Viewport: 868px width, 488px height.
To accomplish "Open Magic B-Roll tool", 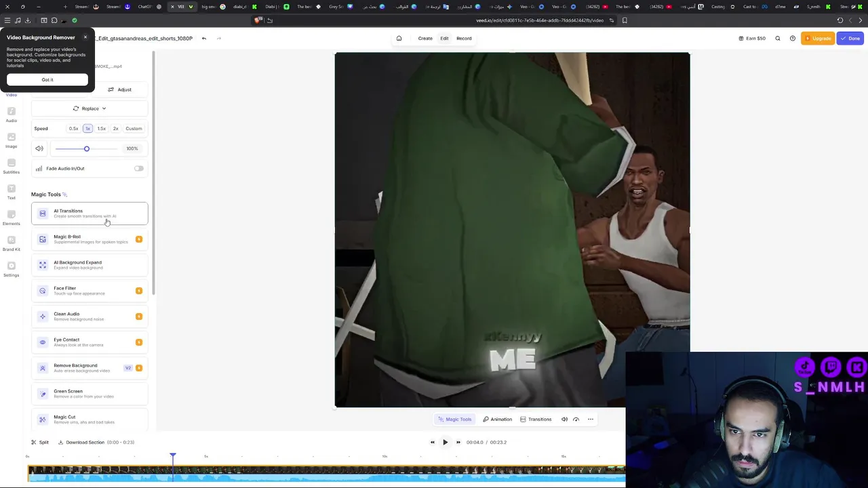I will click(90, 239).
